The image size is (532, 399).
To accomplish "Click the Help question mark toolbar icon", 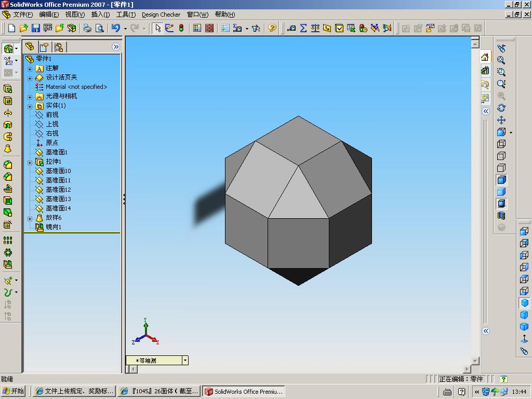I will [x=272, y=28].
